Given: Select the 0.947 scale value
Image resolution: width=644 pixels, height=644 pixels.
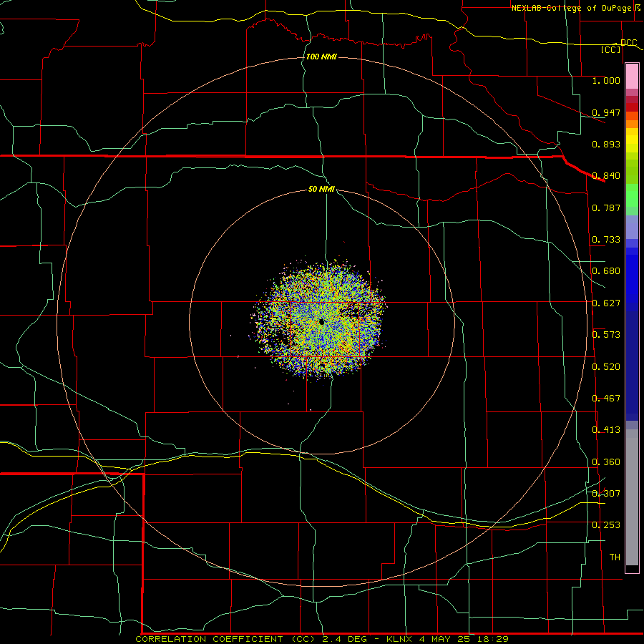Looking at the screenshot, I should click(606, 112).
